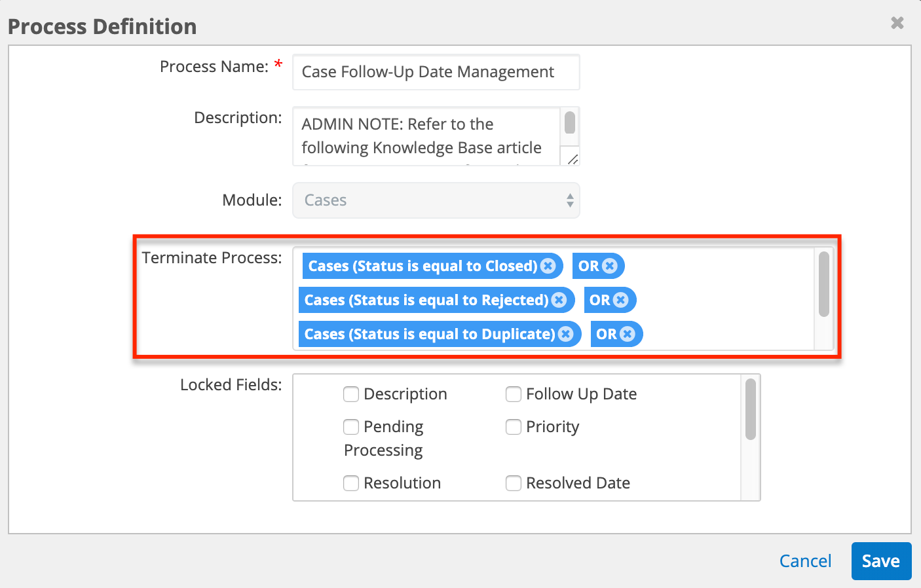Viewport: 921px width, 588px height.
Task: Toggle the Resolved Date checkbox
Action: (x=514, y=483)
